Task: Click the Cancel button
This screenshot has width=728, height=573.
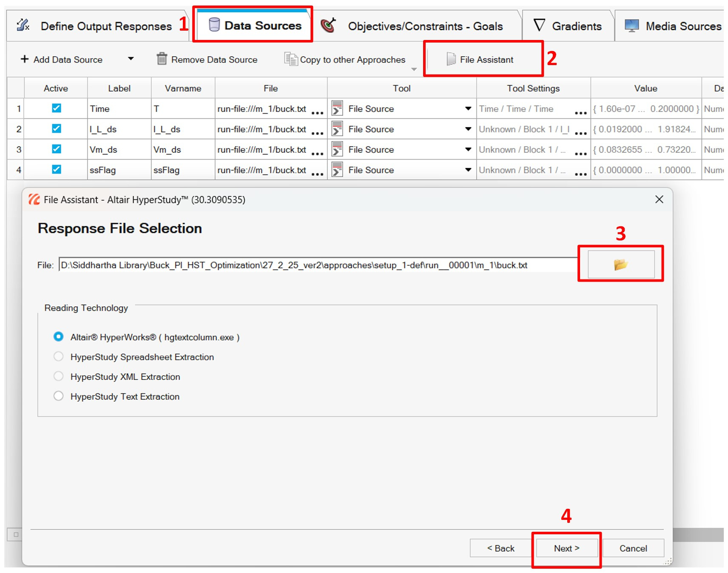Action: [633, 548]
